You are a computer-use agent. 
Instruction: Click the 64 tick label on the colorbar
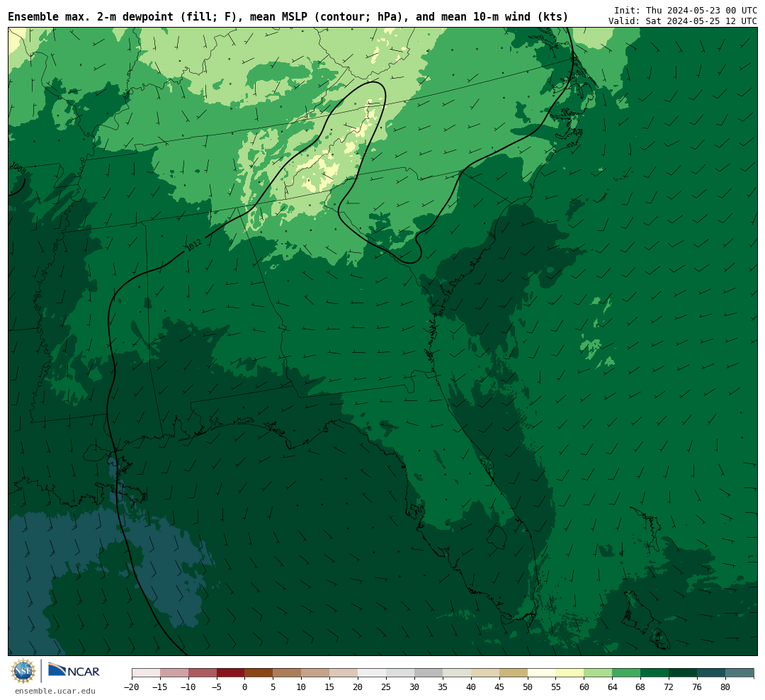[x=612, y=687]
